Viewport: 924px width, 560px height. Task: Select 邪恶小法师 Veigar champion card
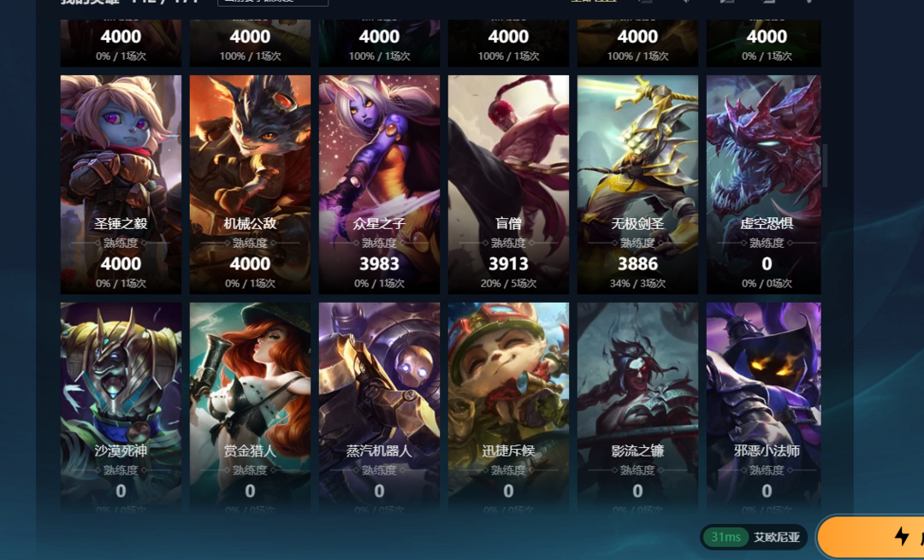pos(764,406)
